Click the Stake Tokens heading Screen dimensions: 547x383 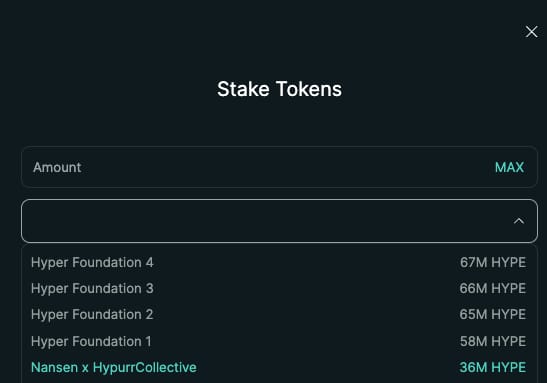279,89
